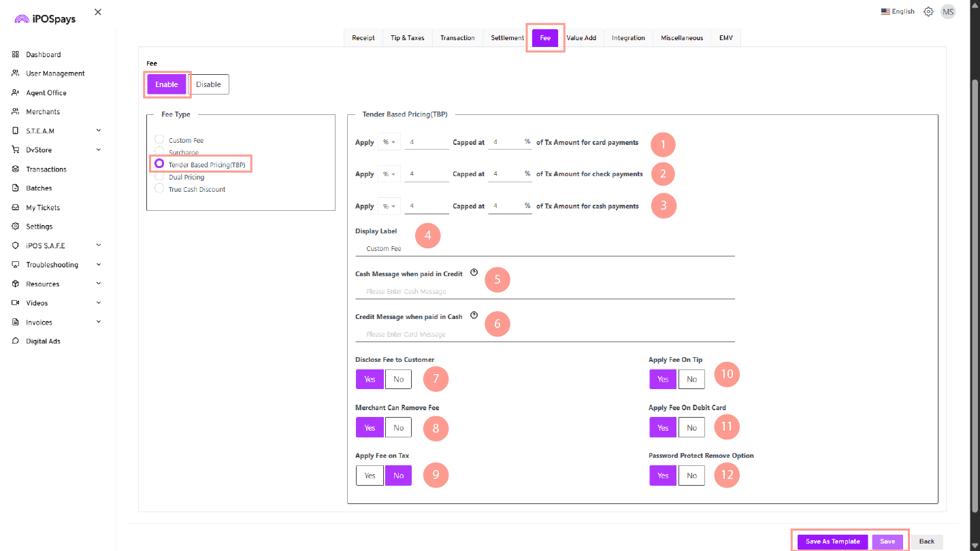This screenshot has width=980, height=551.
Task: Expand the S.T.E.A.M menu chevron
Action: [x=99, y=131]
